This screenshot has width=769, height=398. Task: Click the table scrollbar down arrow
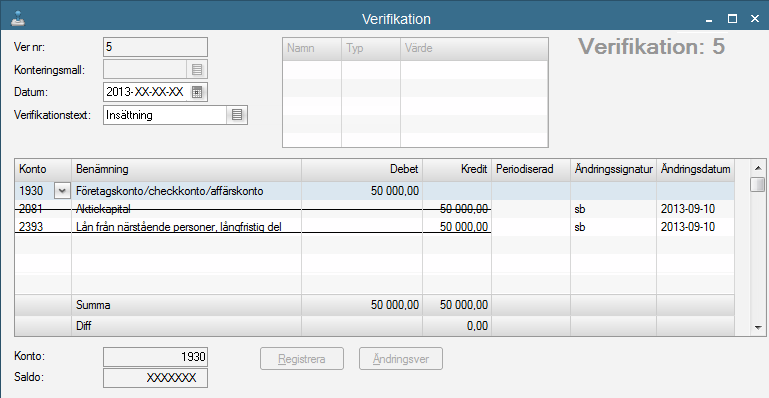click(758, 327)
